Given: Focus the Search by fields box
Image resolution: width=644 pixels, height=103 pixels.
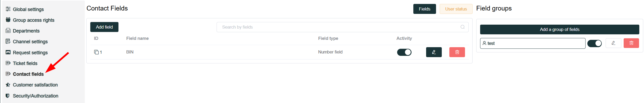Looking at the screenshot, I should (342, 27).
